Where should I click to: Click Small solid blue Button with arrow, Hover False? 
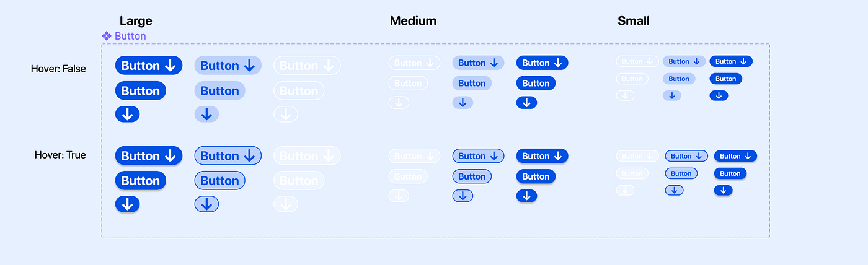[x=731, y=61]
